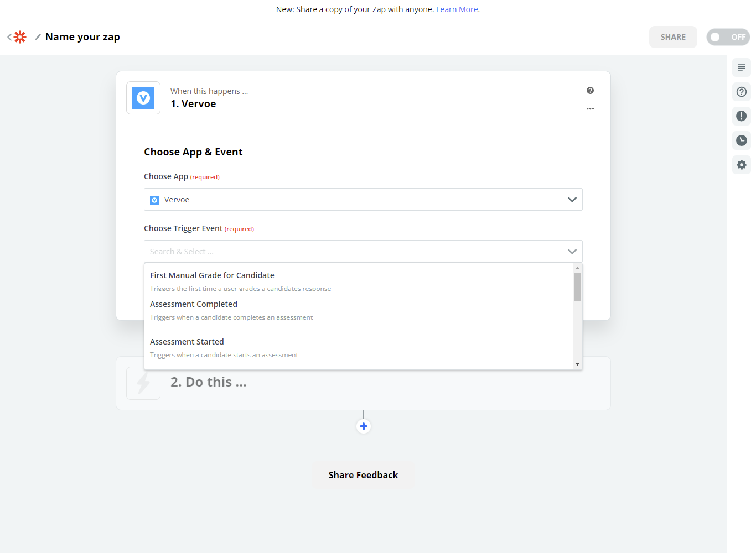The width and height of the screenshot is (756, 553).
Task: Click the lightning bolt icon in step 2
Action: pos(143,383)
